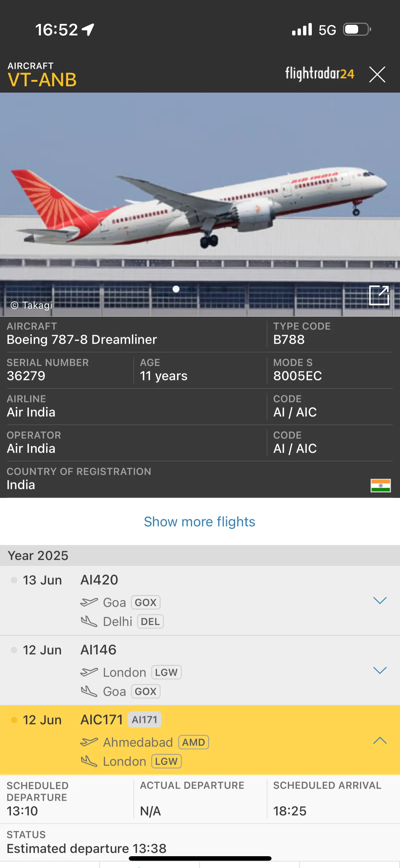The height and width of the screenshot is (868, 400).
Task: Tap the India flag icon
Action: [x=380, y=485]
